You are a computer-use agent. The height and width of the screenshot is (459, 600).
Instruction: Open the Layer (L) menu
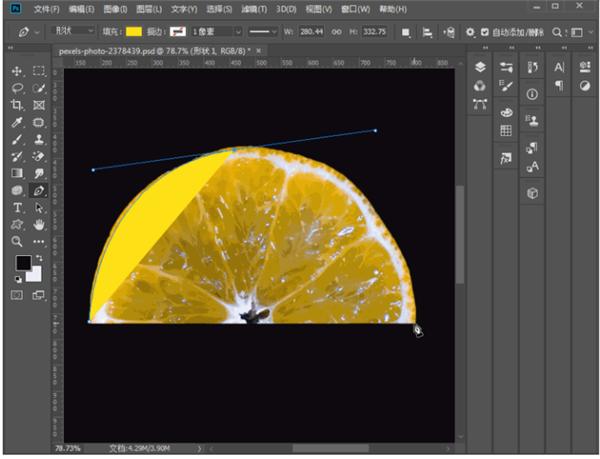tap(149, 9)
